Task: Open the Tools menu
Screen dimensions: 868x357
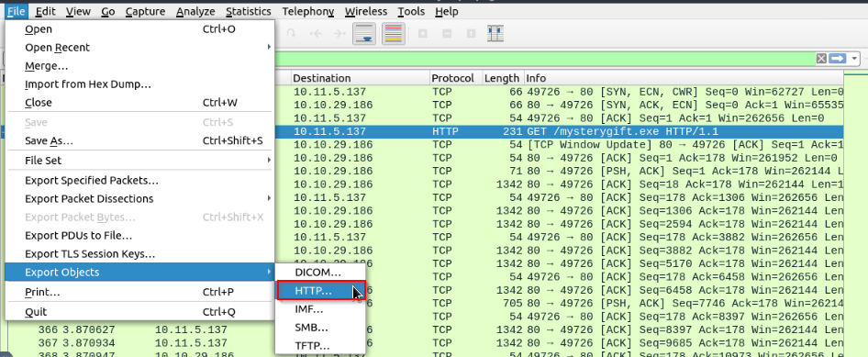Action: [x=411, y=11]
